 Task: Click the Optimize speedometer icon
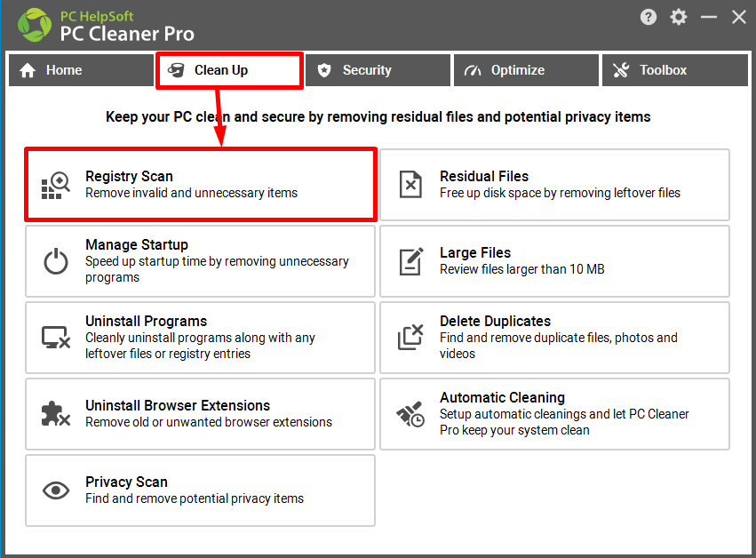coord(473,71)
